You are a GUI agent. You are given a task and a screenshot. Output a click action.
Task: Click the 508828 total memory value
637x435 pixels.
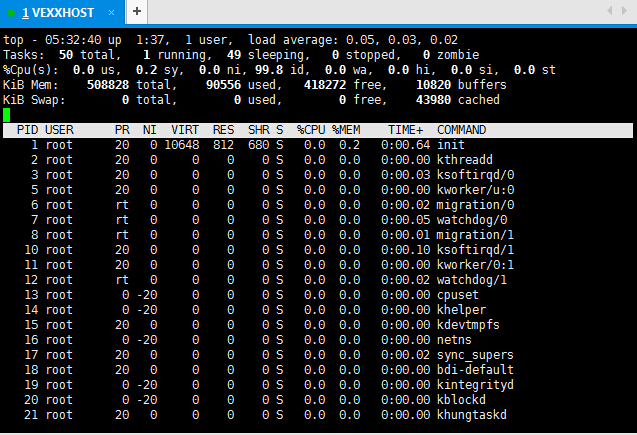coord(108,85)
